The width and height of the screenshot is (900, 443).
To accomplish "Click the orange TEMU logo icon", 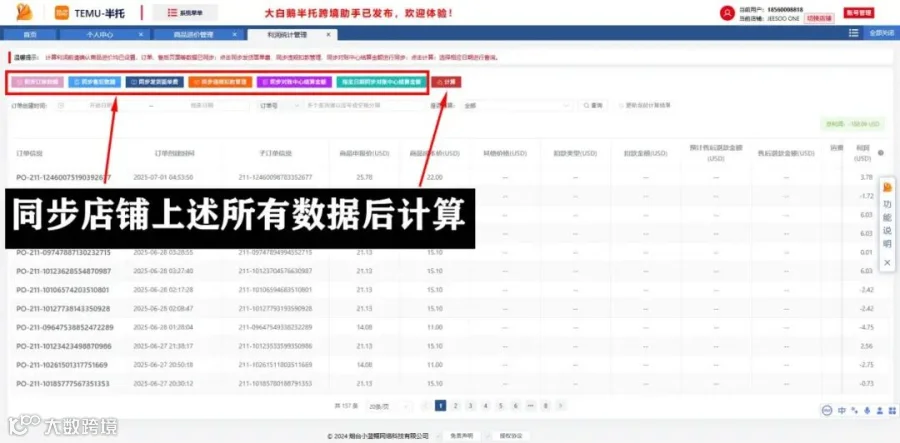I will [61, 12].
